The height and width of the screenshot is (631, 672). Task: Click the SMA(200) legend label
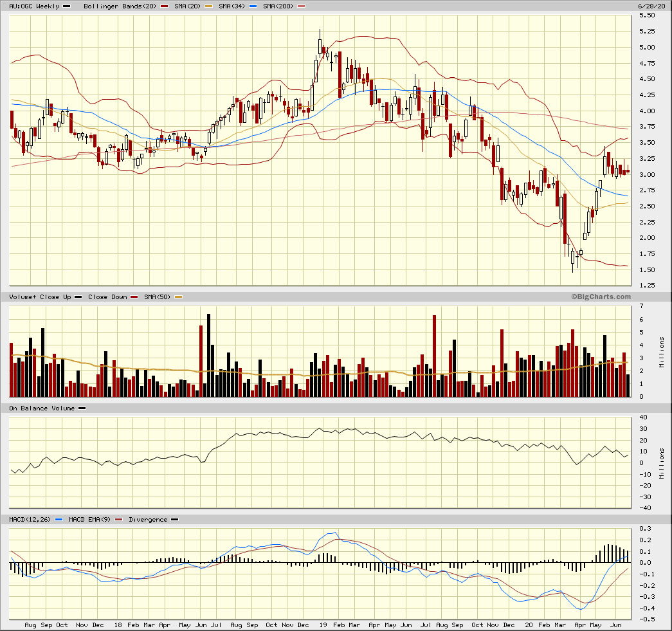278,6
